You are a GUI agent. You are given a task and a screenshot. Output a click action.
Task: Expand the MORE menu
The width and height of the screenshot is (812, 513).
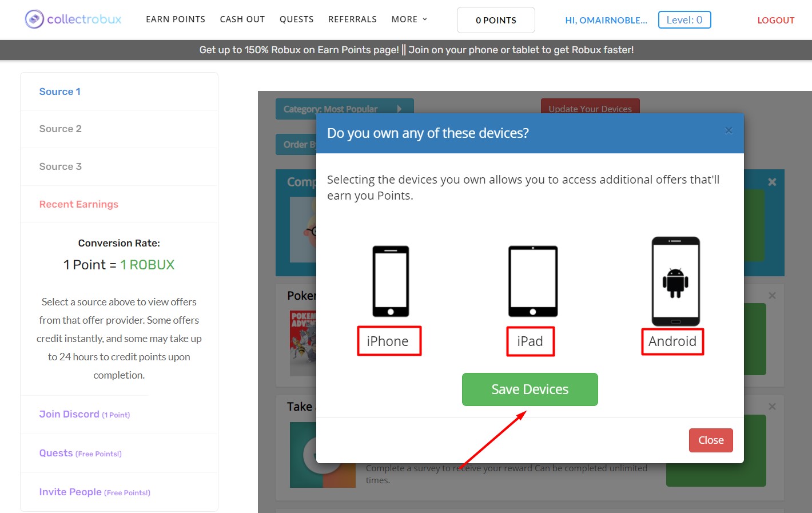pos(409,19)
